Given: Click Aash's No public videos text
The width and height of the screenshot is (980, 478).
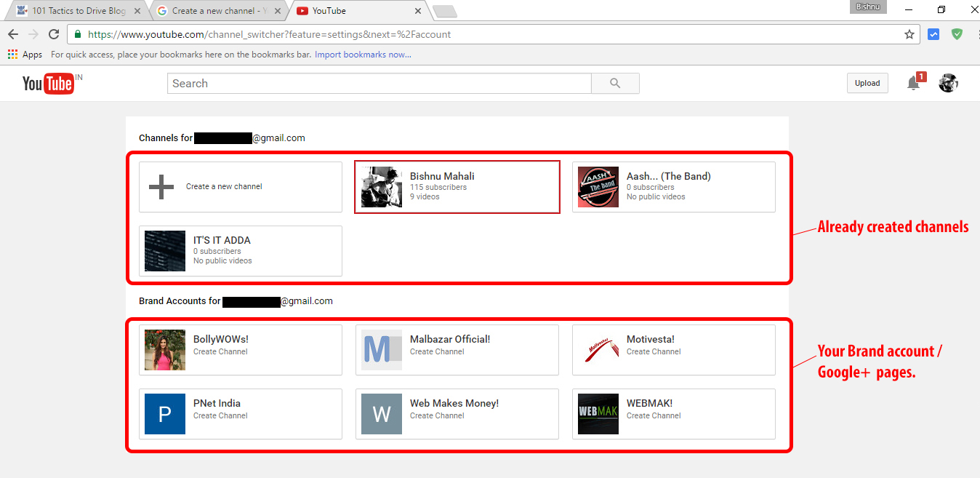Looking at the screenshot, I should pyautogui.click(x=656, y=196).
